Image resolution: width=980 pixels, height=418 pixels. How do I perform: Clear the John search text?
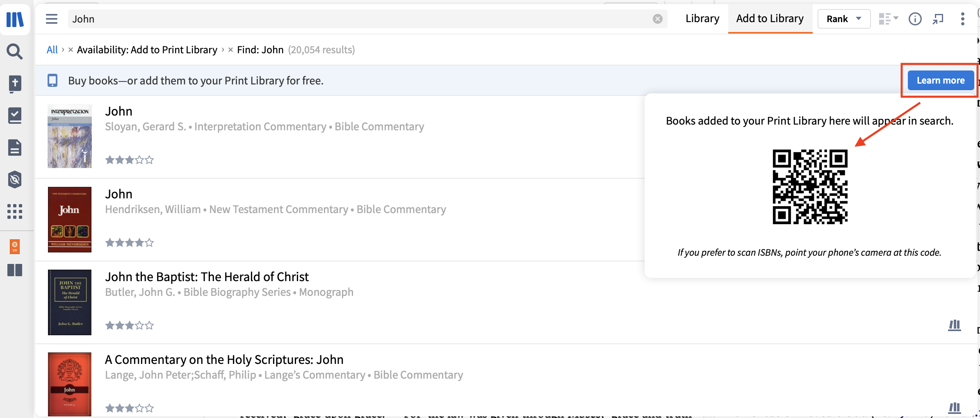click(657, 19)
